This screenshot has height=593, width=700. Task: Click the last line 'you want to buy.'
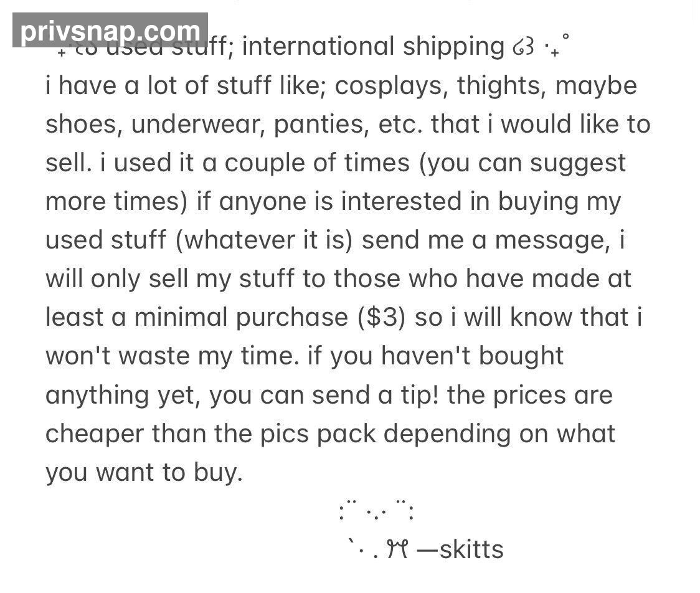pos(144,472)
